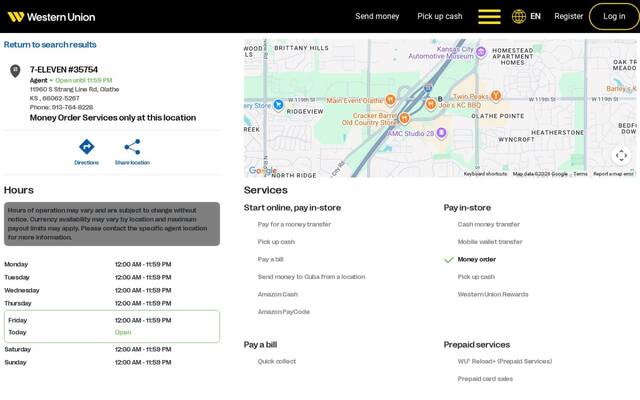
Task: Click the Register link
Action: pos(569,16)
